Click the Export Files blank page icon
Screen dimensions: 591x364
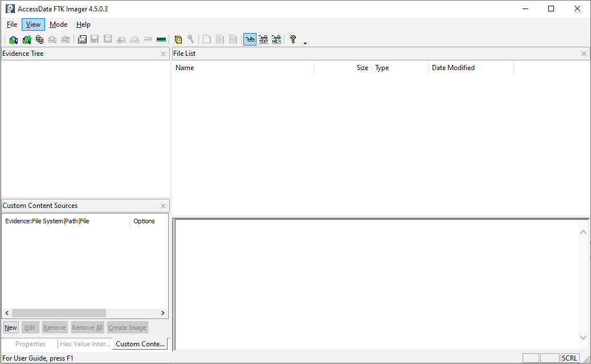click(x=206, y=39)
